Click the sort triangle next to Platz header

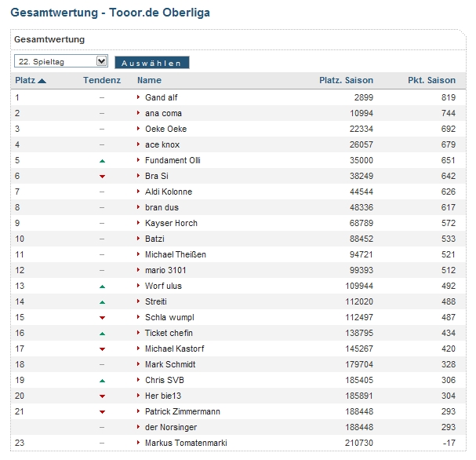[42, 81]
